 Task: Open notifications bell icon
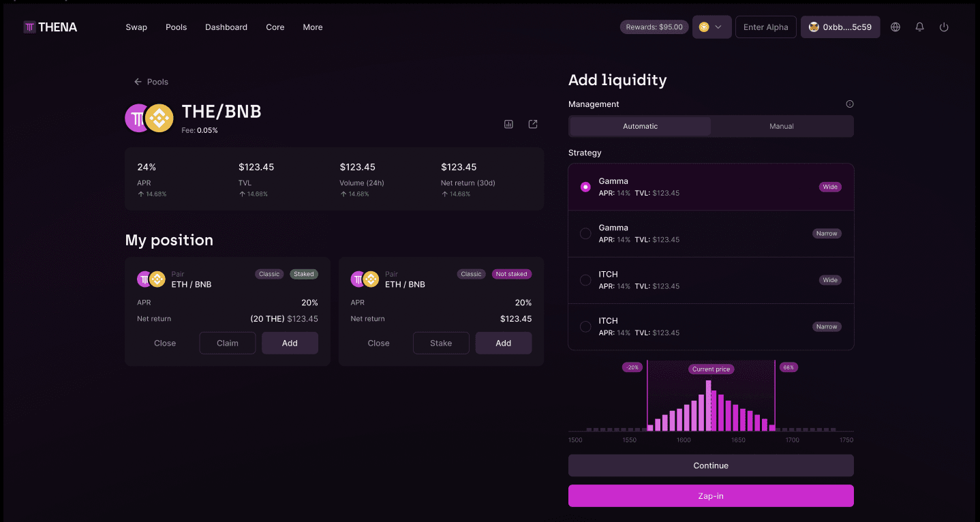tap(919, 27)
